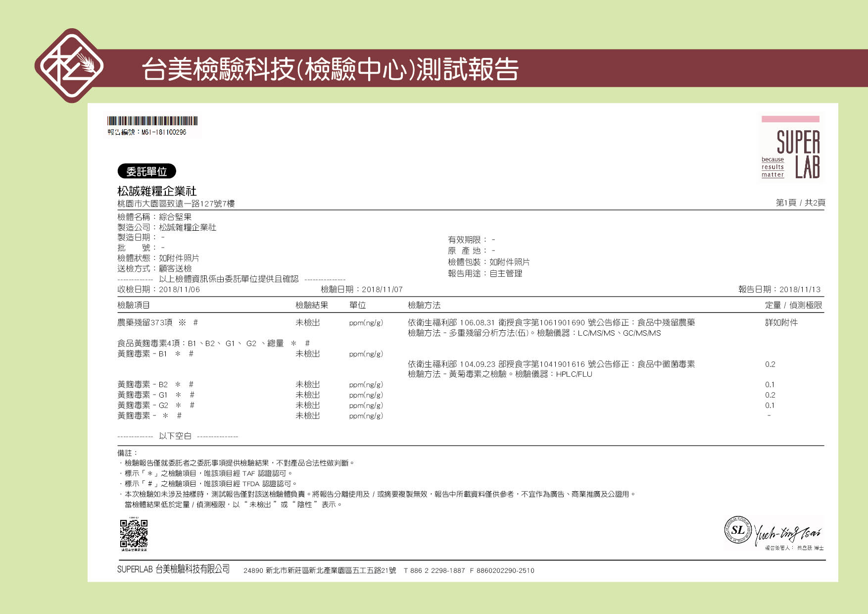
Task: Click the "黃麴毒素 - G1" test item
Action: [143, 395]
